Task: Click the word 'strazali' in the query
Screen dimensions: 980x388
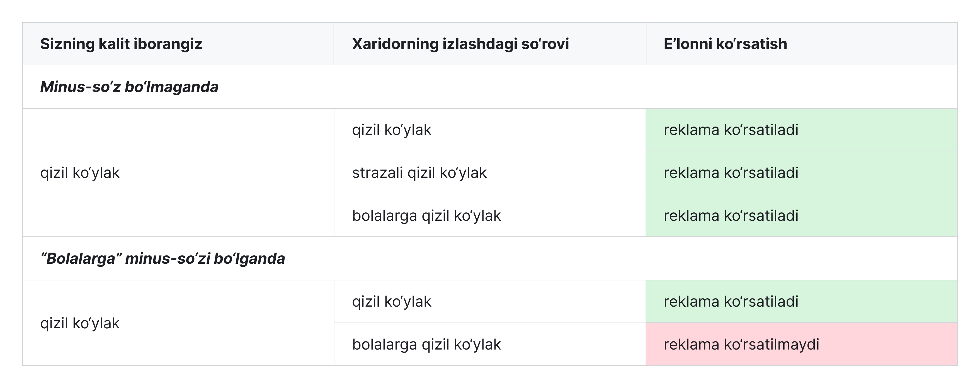Action: [x=377, y=173]
